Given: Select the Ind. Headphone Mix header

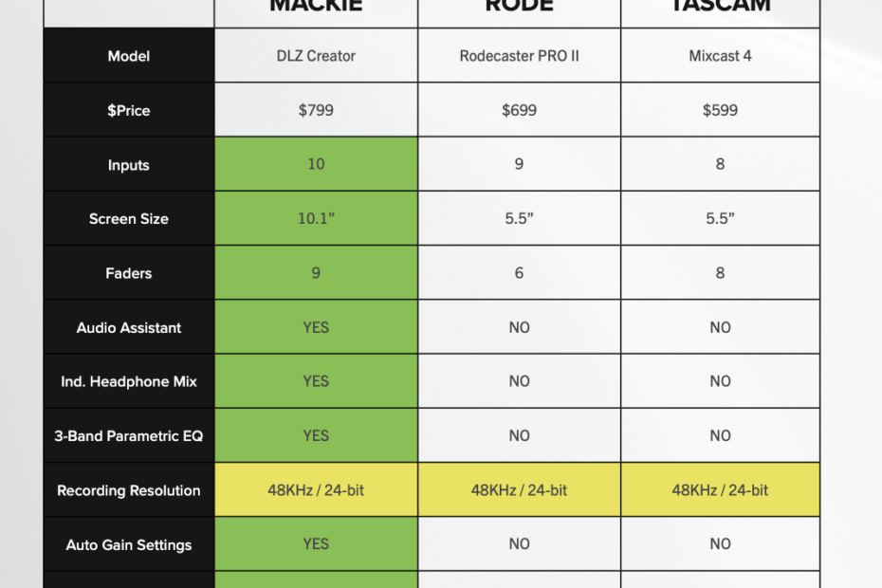Looking at the screenshot, I should pos(129,381).
